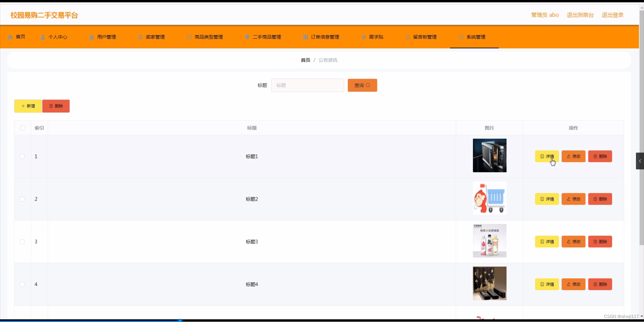
Task: Expand the 需求贴 dropdown arrow
Action: click(x=388, y=37)
